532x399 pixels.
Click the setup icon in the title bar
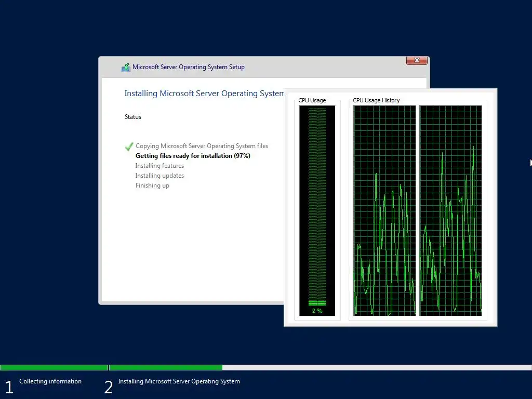(x=126, y=68)
